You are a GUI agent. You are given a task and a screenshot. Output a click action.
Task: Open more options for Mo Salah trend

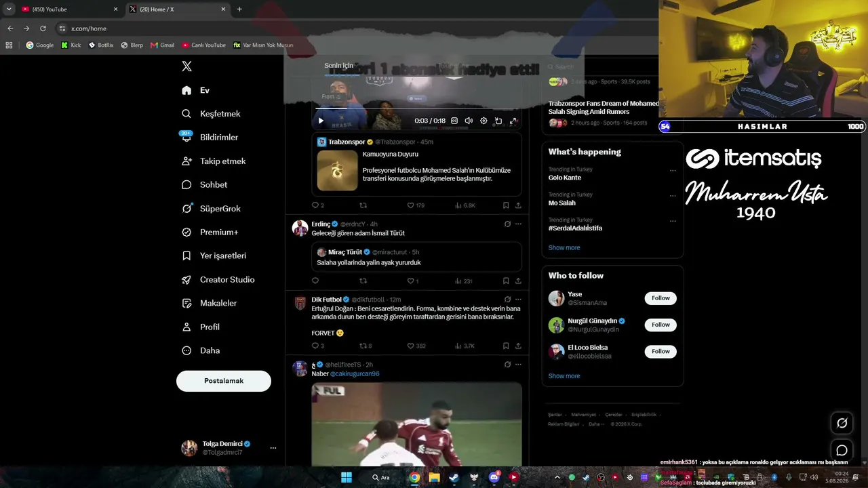(x=673, y=196)
